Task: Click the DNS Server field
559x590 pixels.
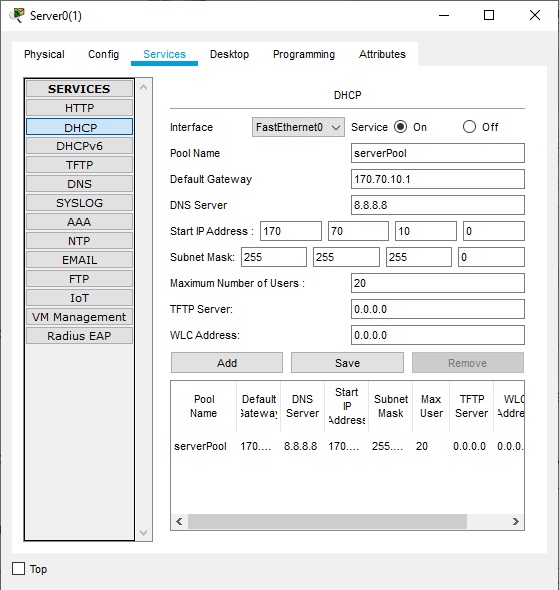Action: coord(437,205)
